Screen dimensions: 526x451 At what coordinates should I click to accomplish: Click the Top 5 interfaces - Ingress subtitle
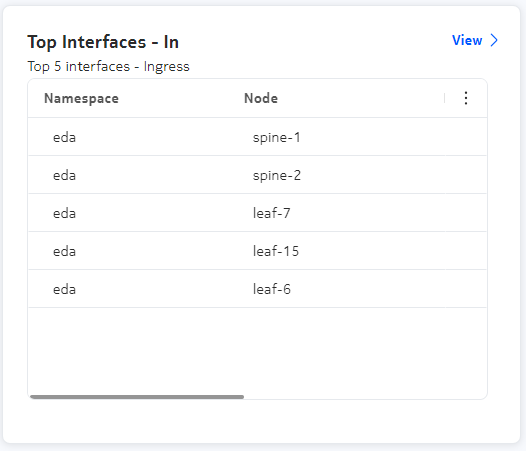[108, 66]
